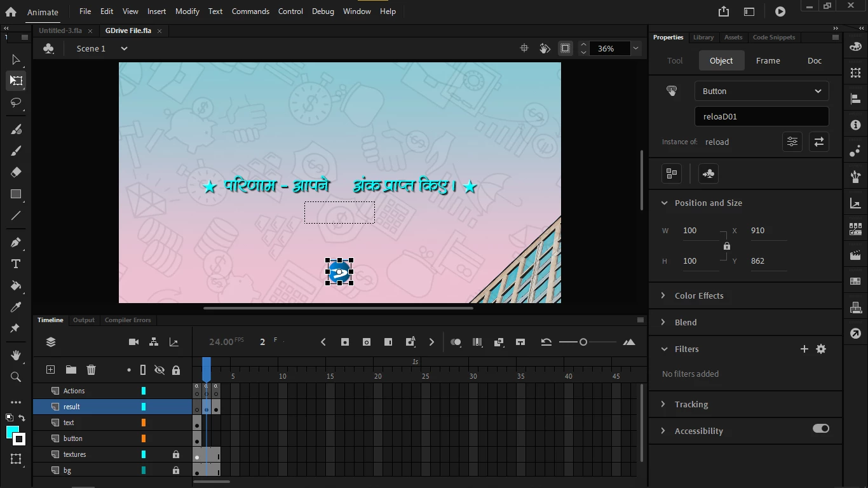
Task: Toggle outline color of Actions layer
Action: (144, 391)
